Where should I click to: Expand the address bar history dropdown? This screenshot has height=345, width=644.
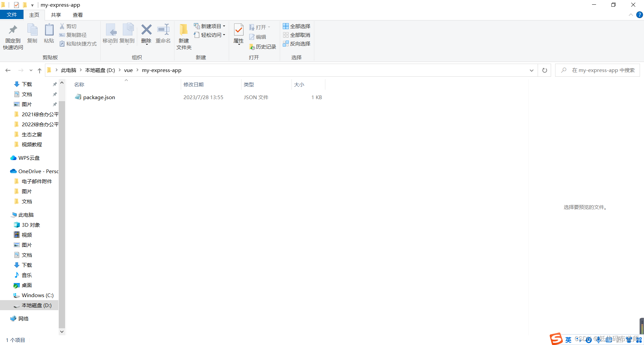532,70
